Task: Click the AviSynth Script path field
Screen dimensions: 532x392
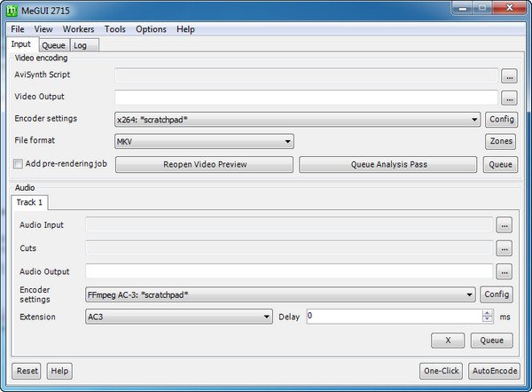Action: [x=307, y=75]
